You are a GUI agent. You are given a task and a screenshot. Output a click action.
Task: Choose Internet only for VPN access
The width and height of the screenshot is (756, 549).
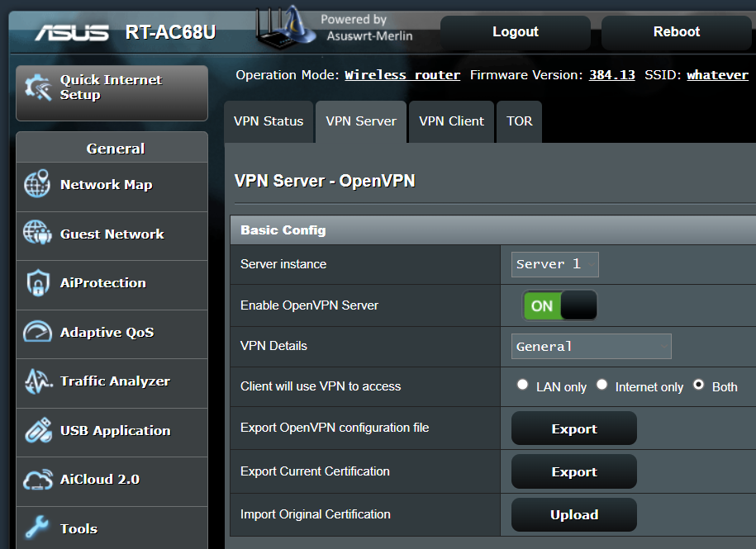pos(602,383)
